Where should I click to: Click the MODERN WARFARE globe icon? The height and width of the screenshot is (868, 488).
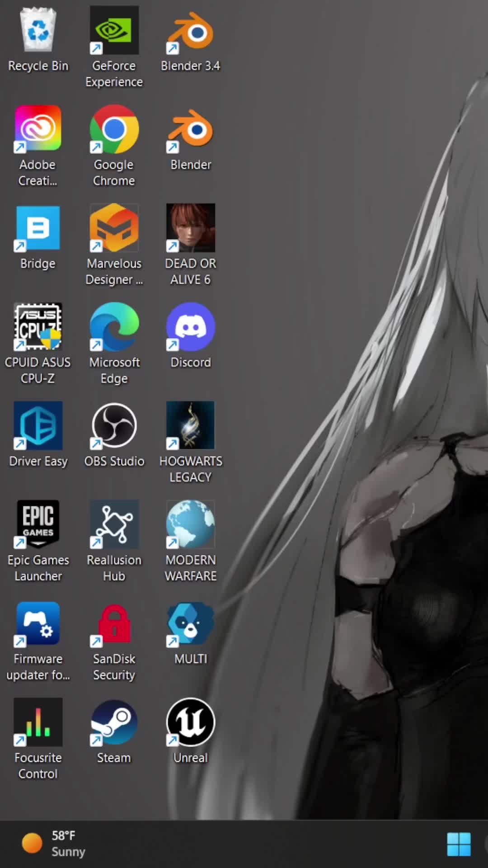190,524
